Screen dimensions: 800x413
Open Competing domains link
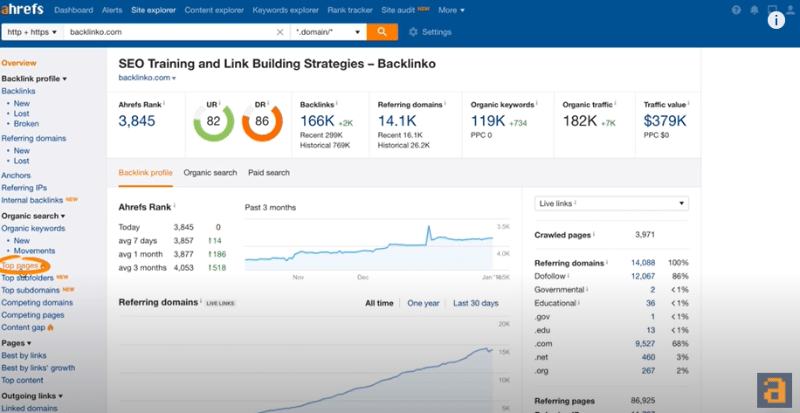pos(37,303)
